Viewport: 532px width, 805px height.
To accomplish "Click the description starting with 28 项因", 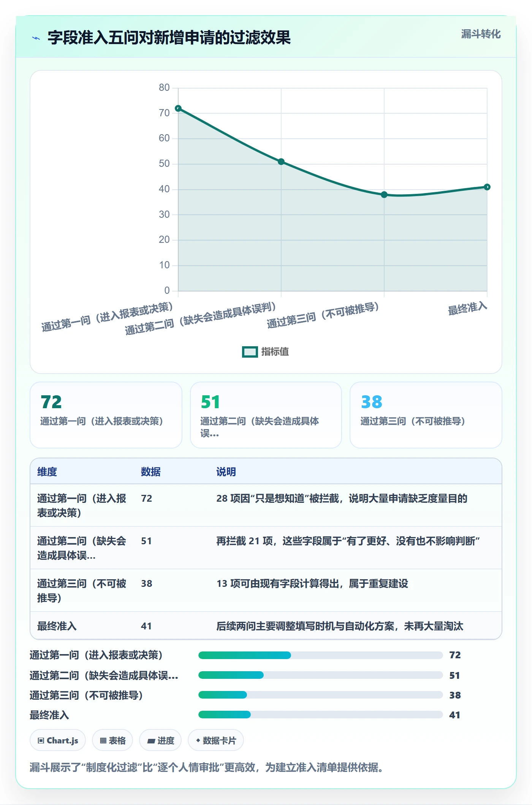I will (x=342, y=498).
